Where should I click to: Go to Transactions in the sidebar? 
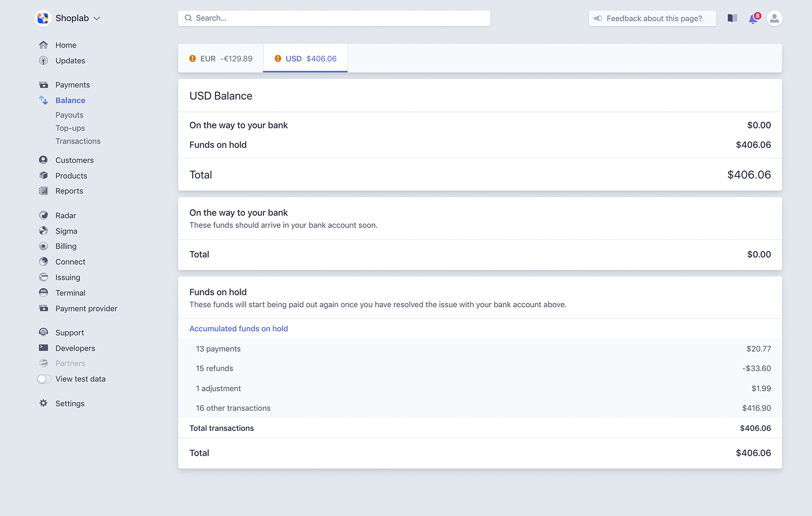click(78, 141)
